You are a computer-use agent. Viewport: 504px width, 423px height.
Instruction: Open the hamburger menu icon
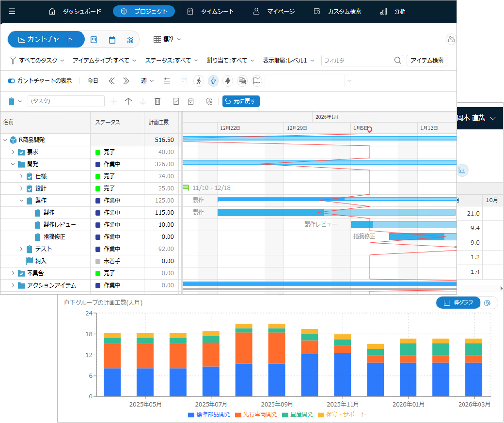[12, 11]
